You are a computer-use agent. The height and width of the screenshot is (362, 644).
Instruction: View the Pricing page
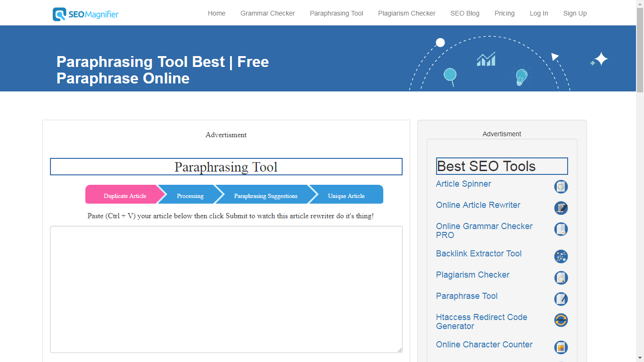504,13
